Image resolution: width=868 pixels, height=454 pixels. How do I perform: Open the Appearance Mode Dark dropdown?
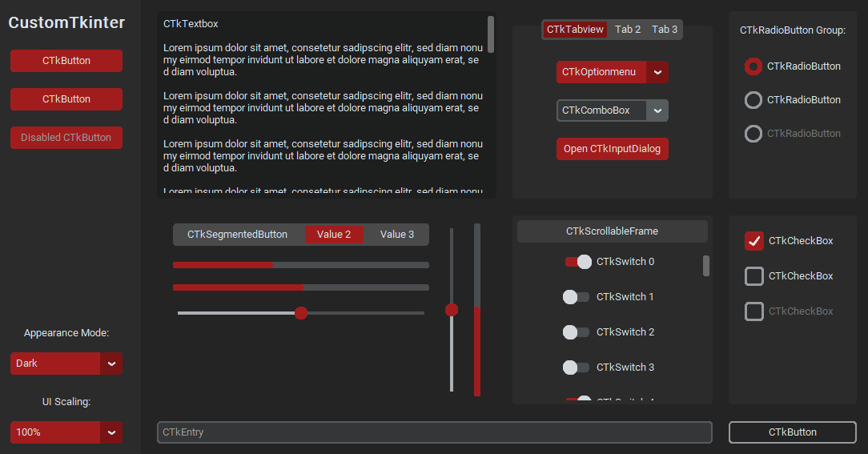tap(111, 364)
